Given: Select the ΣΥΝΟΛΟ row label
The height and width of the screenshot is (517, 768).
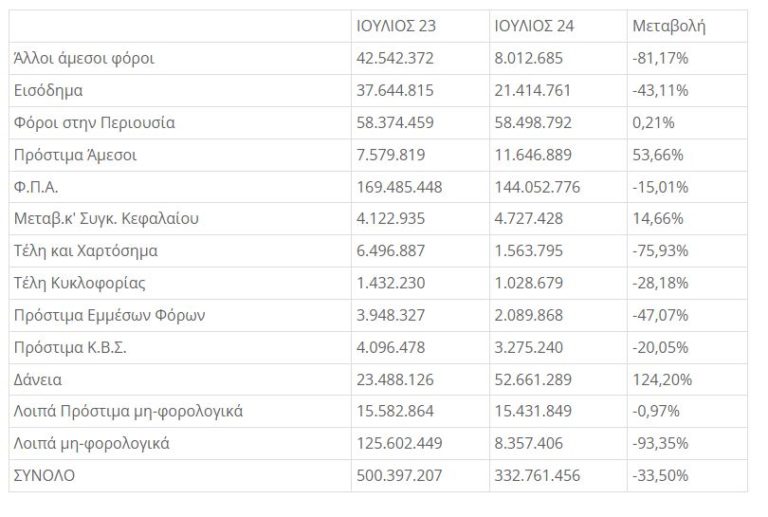Looking at the screenshot, I should (x=45, y=476).
